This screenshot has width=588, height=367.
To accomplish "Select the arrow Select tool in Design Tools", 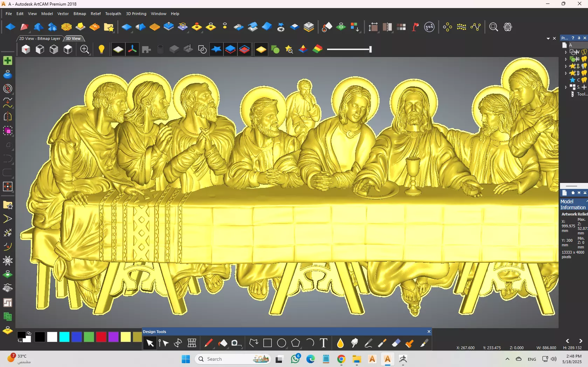I will (150, 343).
